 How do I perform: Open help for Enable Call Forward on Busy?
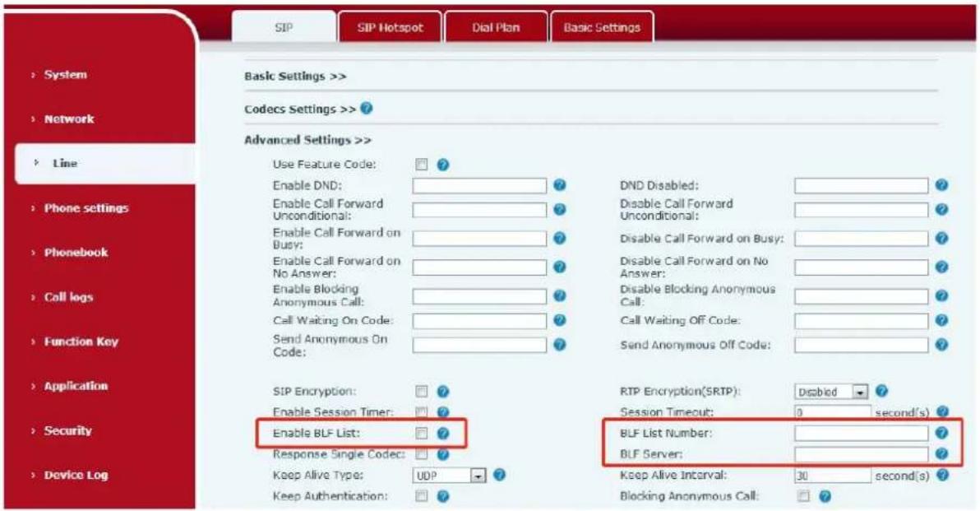[560, 239]
